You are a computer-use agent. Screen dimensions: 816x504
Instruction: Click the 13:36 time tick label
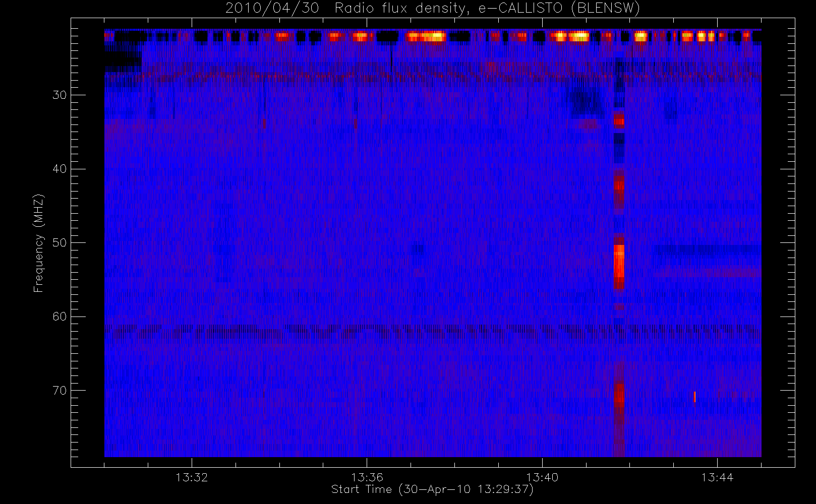367,477
